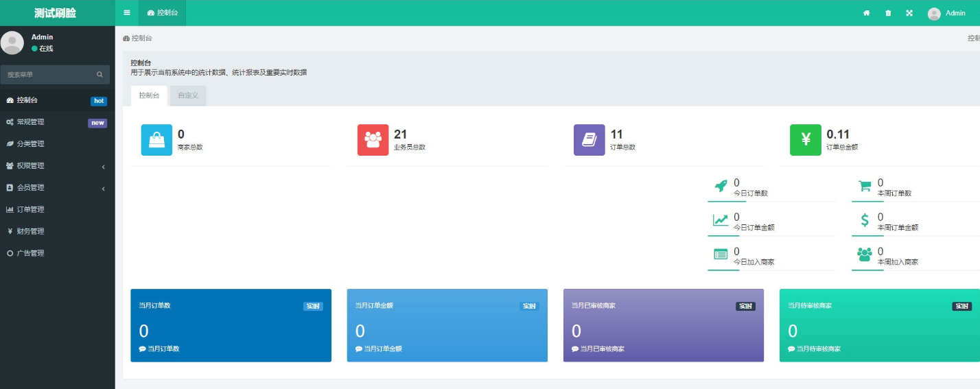The height and width of the screenshot is (389, 980).
Task: Click the green yen total amount icon
Action: pyautogui.click(x=805, y=140)
